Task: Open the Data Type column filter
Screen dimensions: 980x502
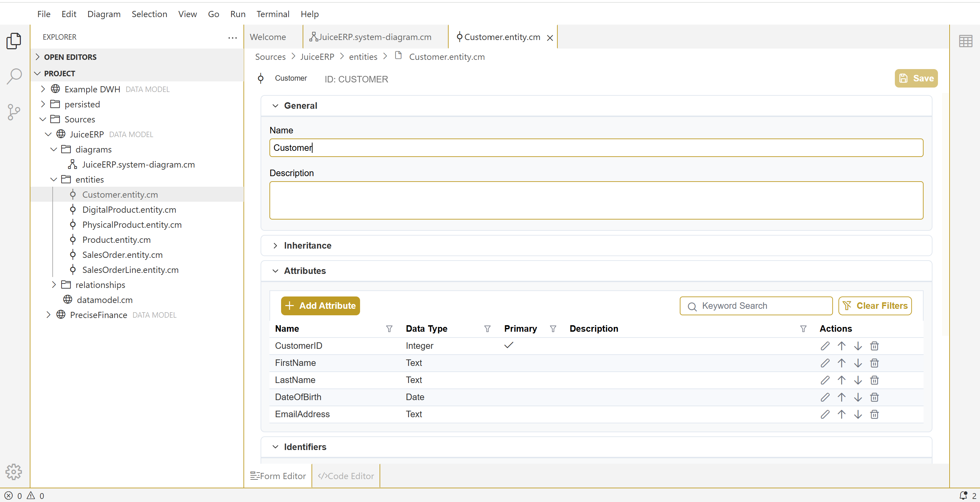Action: click(487, 329)
